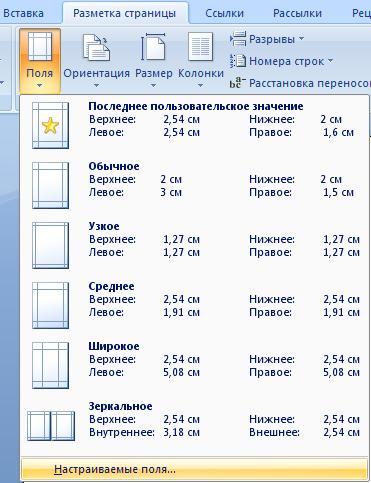
Task: Click the Нижнее 2 см value in first preset
Action: point(331,119)
